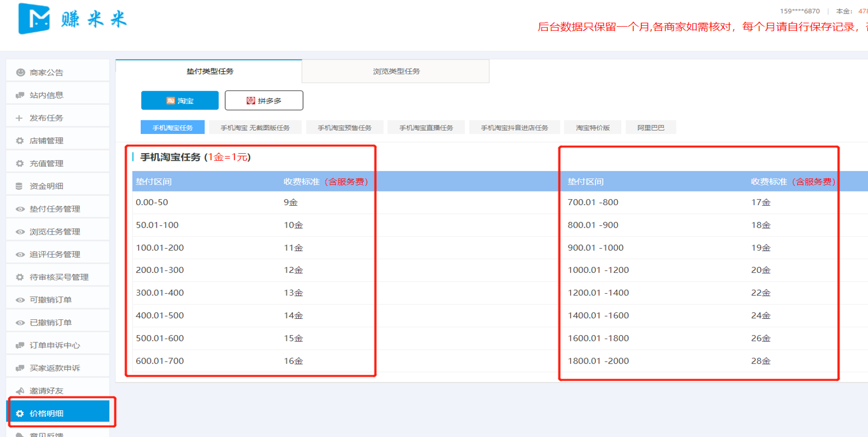Click the gear icon beside 价格明细
Viewport: 868px width, 437px height.
(20, 413)
